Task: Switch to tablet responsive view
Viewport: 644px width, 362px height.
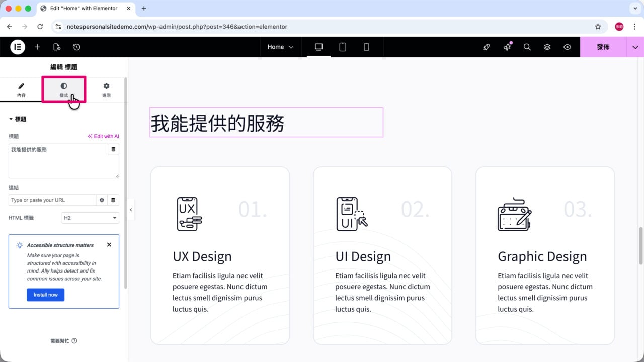Action: click(x=343, y=47)
